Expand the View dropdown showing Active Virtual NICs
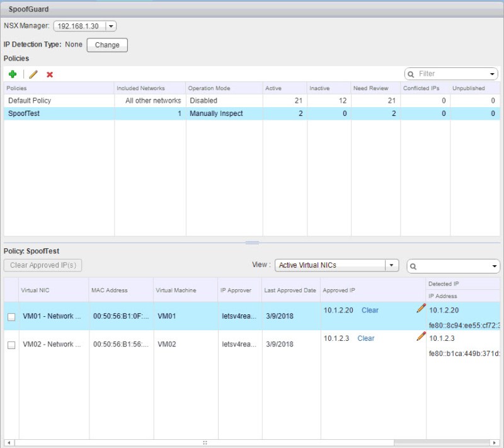504x448 pixels. [x=392, y=265]
